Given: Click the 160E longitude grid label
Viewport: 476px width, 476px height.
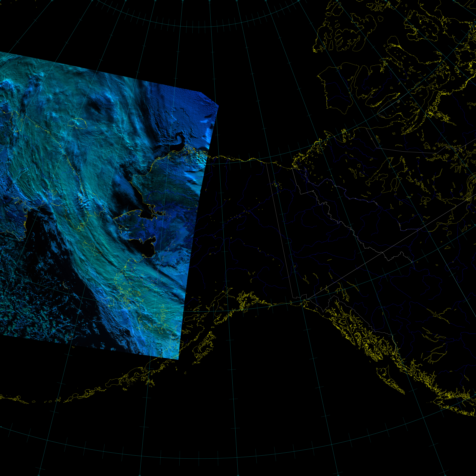Looking at the screenshot, I should (x=52, y=1).
